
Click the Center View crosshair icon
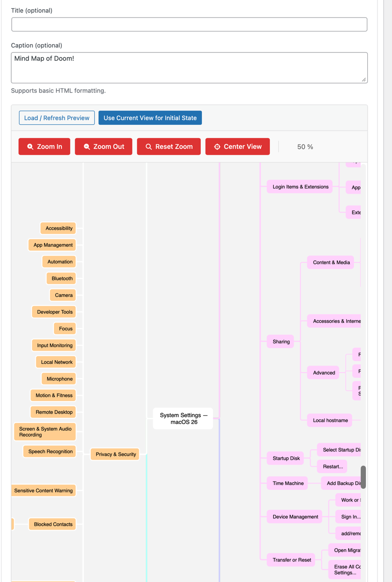point(217,146)
